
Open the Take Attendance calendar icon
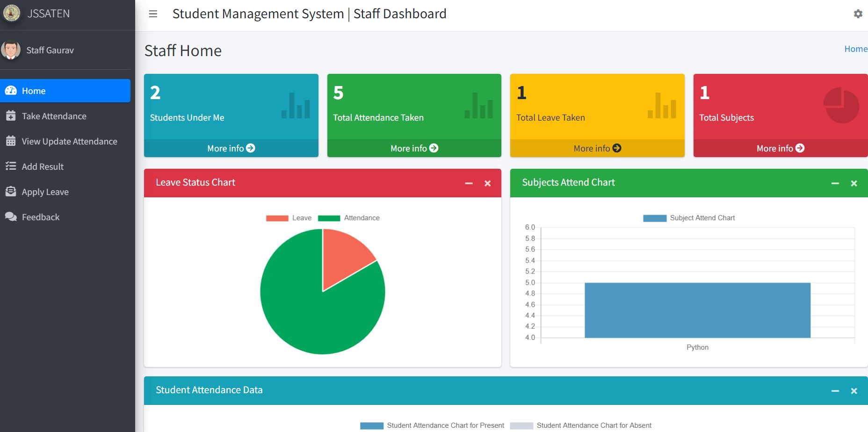[11, 116]
